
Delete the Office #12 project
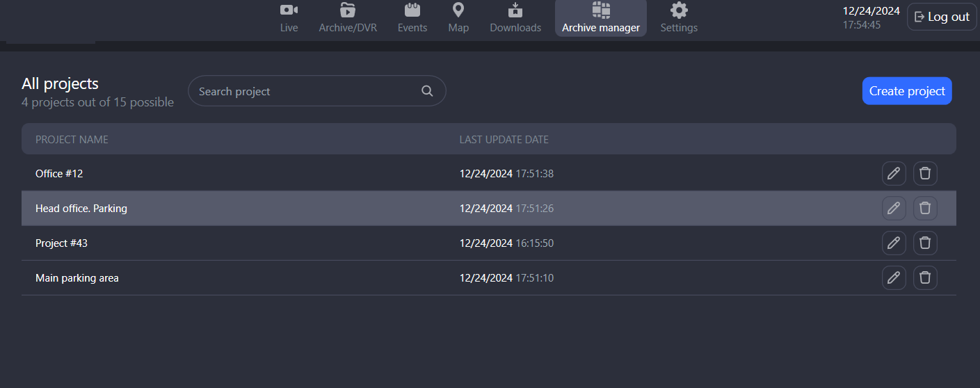coord(925,174)
